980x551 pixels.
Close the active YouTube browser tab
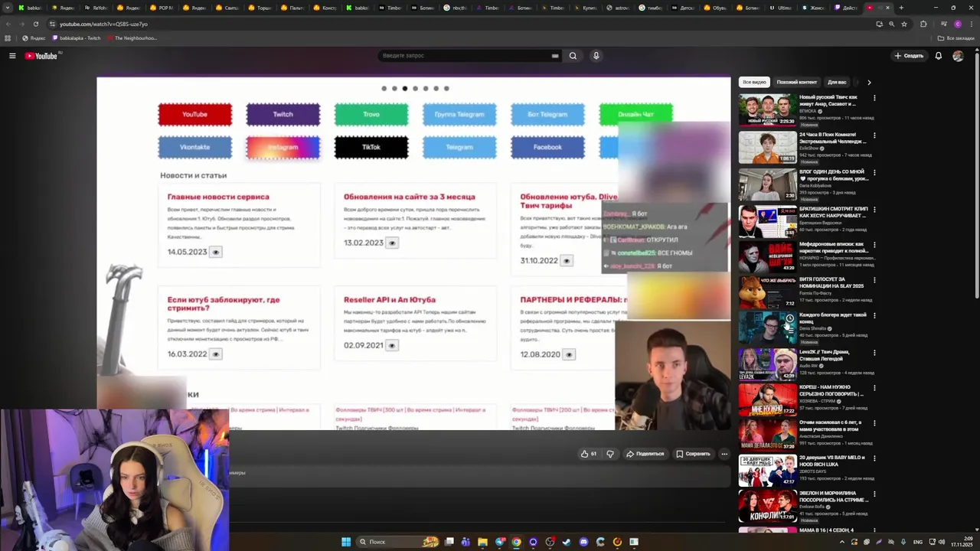click(887, 8)
